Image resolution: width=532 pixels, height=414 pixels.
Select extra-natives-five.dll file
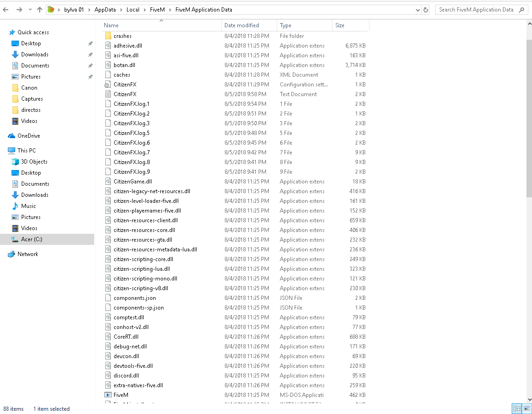[138, 385]
